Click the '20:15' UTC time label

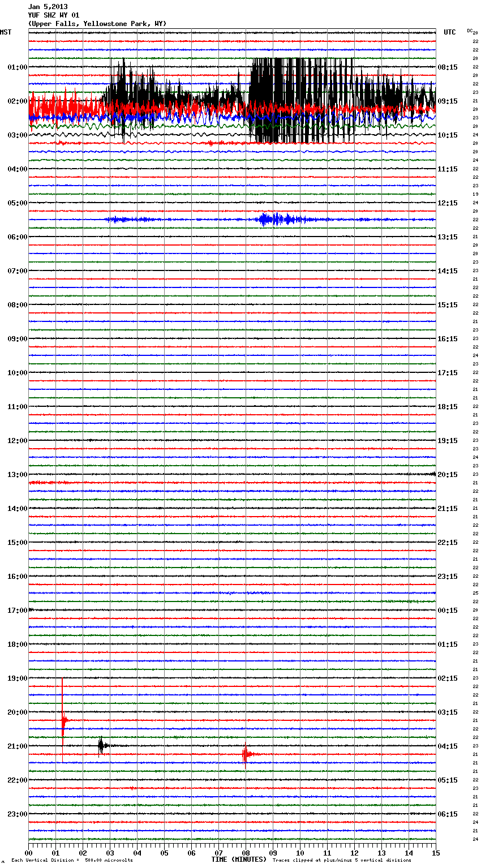click(x=448, y=475)
